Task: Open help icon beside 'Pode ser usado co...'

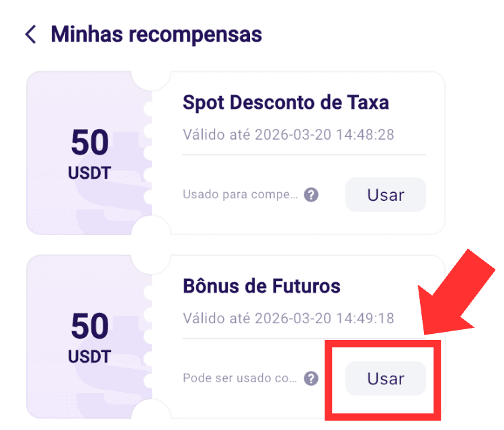Action: tap(311, 378)
